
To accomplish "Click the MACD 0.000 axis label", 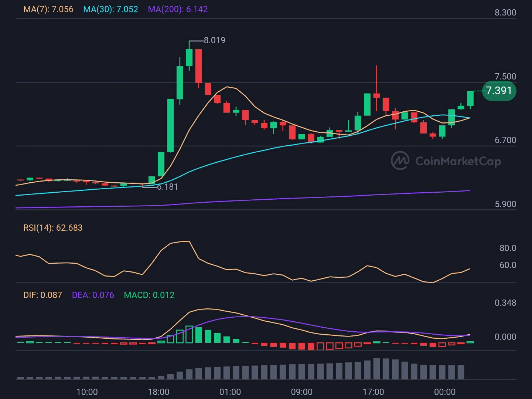I will pyautogui.click(x=505, y=337).
